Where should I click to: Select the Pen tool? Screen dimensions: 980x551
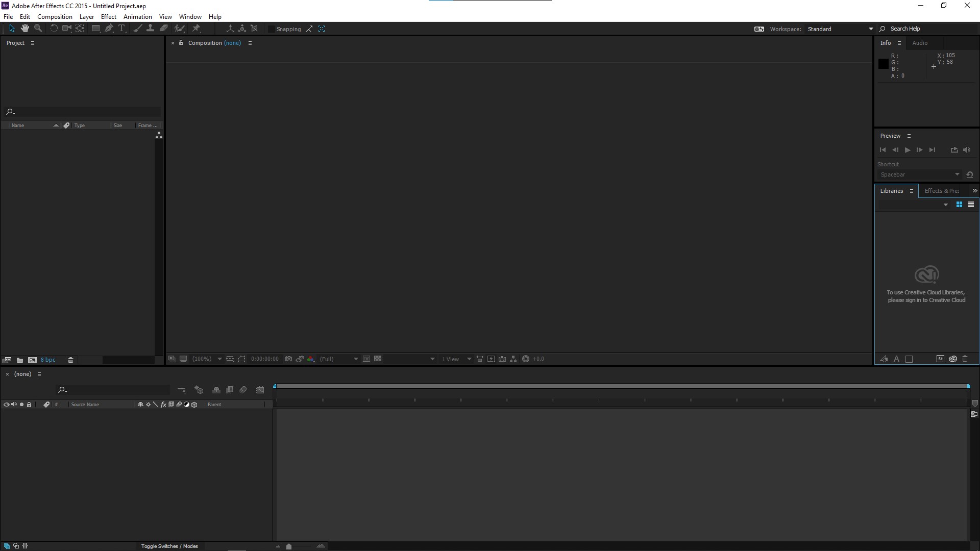[109, 29]
